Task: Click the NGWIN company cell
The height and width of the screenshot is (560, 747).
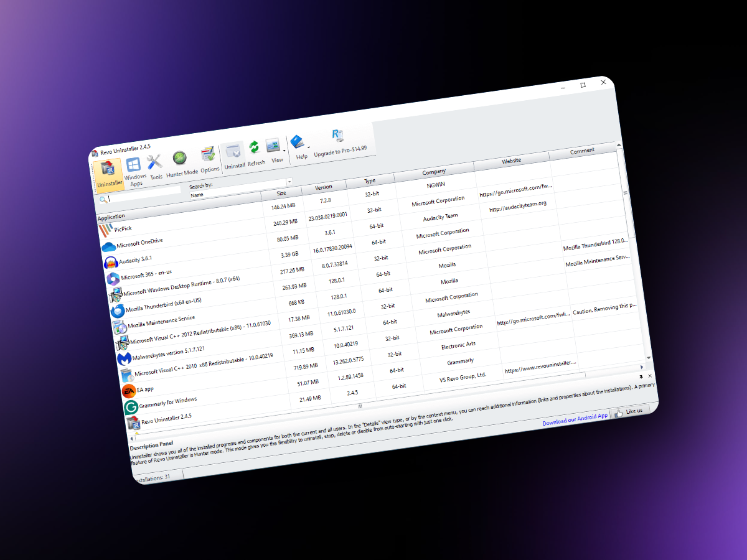Action: coord(436,185)
